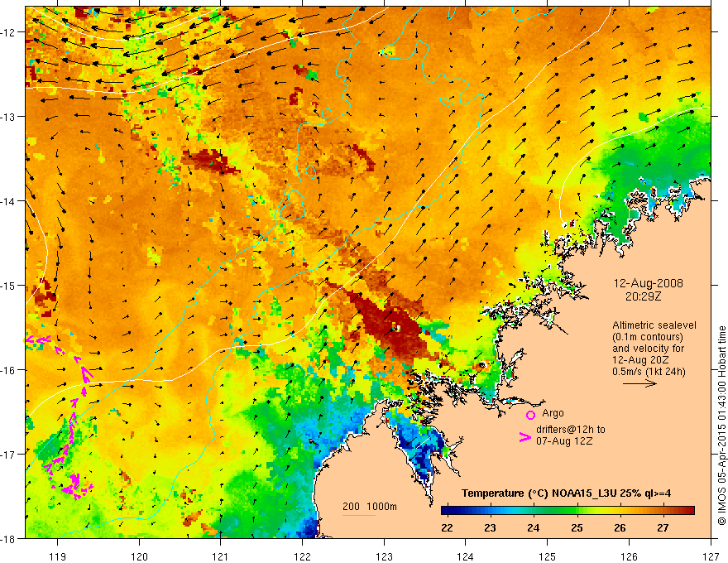Click the velocity reference arrow in legend
This screenshot has height=563, width=728.
639,383
